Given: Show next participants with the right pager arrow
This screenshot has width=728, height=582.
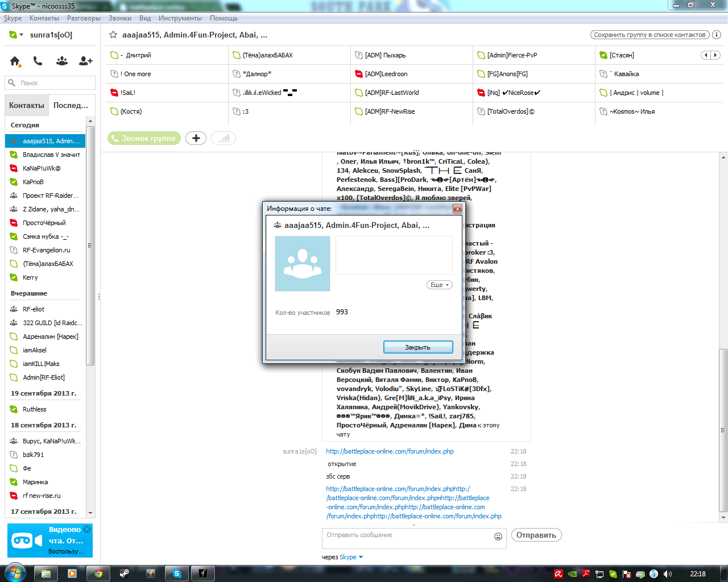Looking at the screenshot, I should pos(715,55).
